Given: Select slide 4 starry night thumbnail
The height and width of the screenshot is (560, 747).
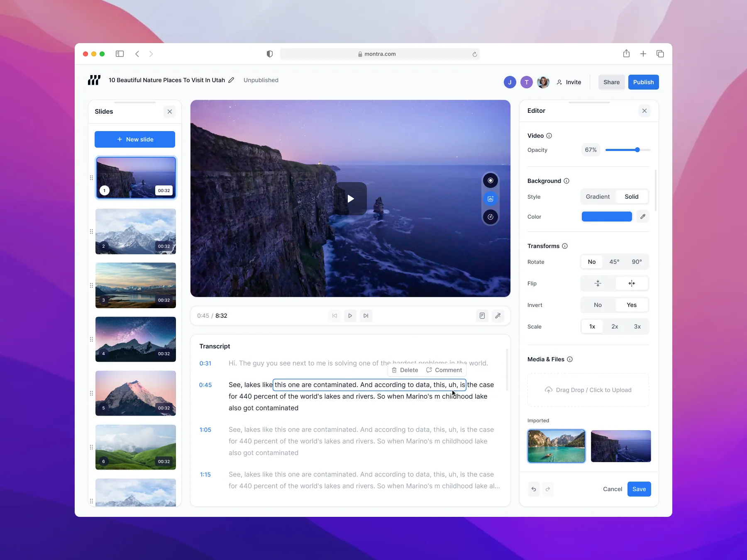Looking at the screenshot, I should (136, 339).
